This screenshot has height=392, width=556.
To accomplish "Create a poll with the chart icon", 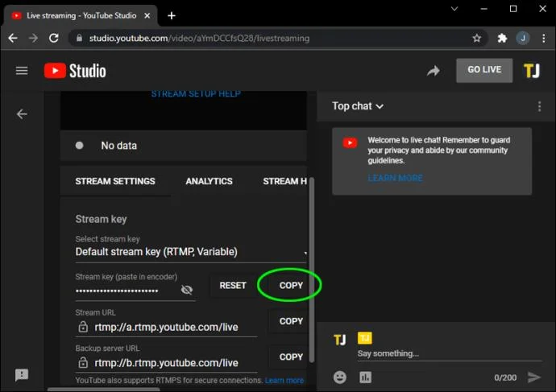I will 365,378.
